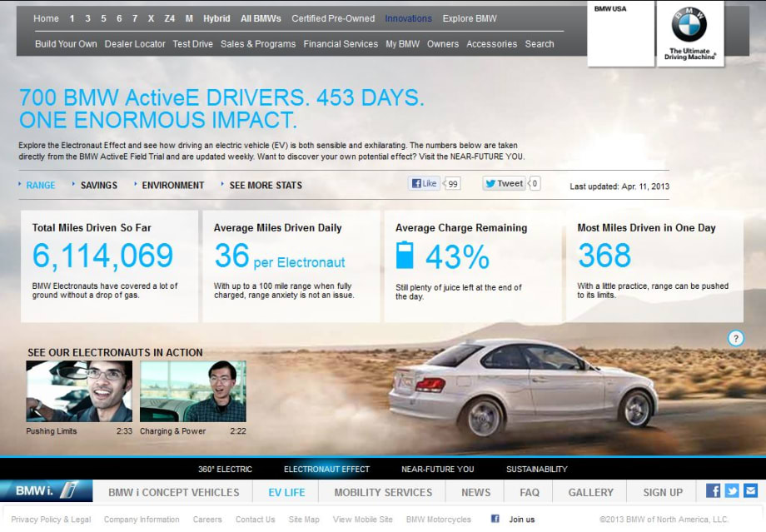Screen dimensions: 766x532
Task: Click the Tweet button
Action: (x=505, y=183)
